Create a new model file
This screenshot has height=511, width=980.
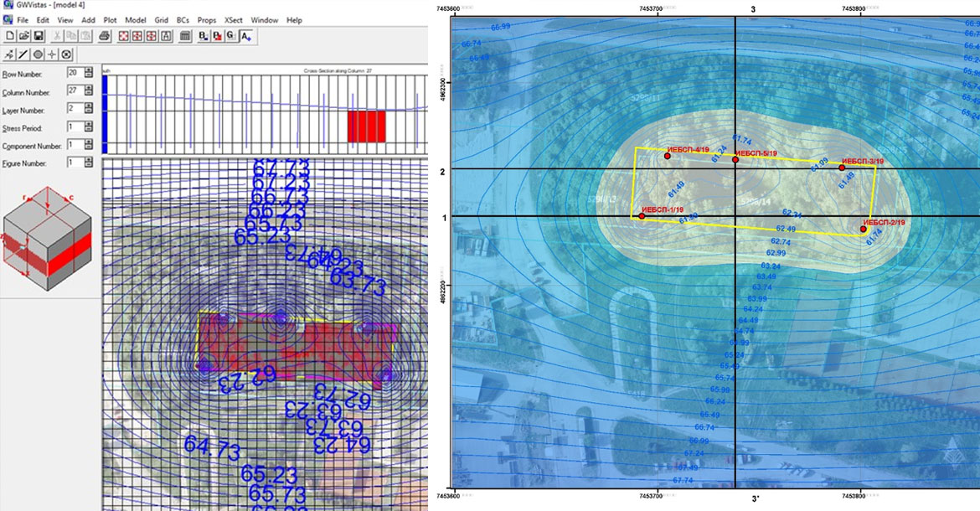coord(10,36)
